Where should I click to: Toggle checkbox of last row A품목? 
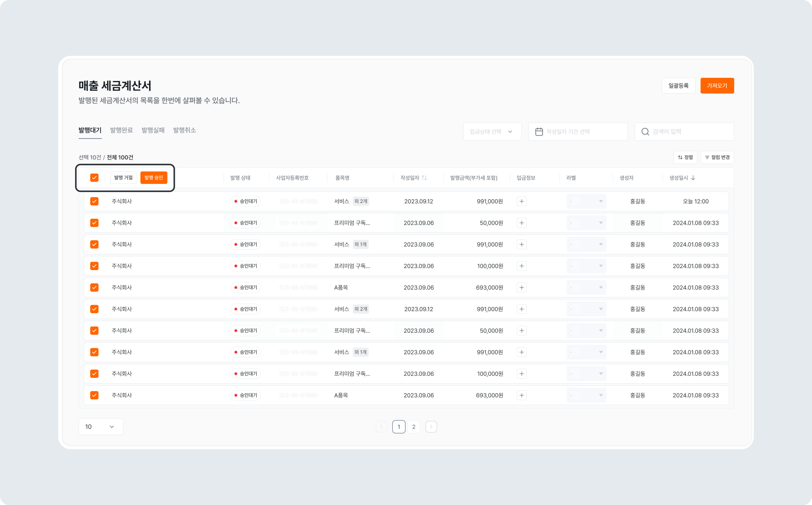pyautogui.click(x=94, y=395)
